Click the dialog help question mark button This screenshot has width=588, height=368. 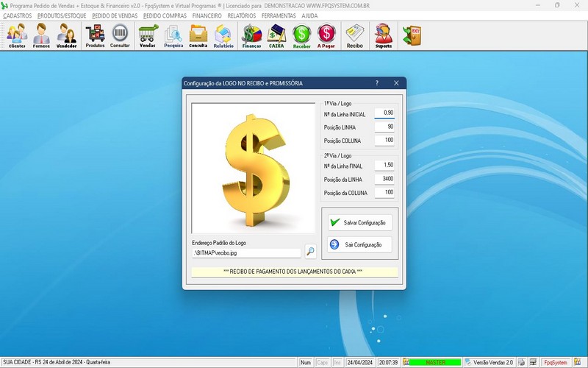pyautogui.click(x=377, y=83)
